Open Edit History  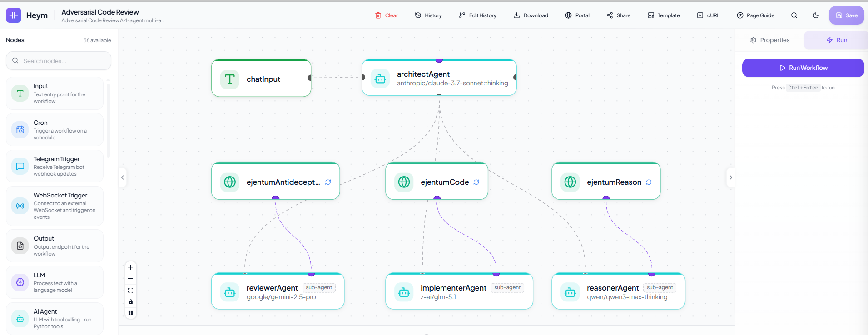pyautogui.click(x=478, y=15)
